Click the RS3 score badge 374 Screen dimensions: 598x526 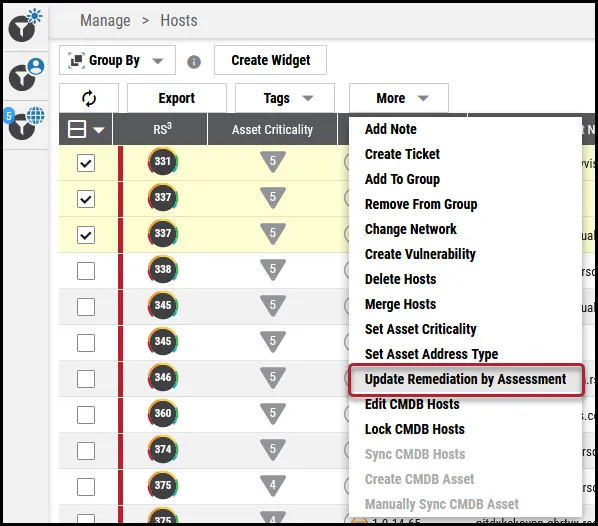[163, 450]
